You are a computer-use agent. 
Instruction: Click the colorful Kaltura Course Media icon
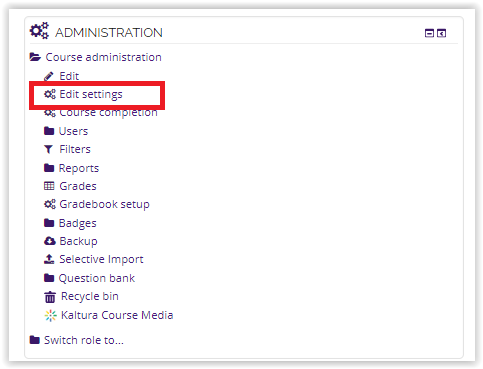50,315
